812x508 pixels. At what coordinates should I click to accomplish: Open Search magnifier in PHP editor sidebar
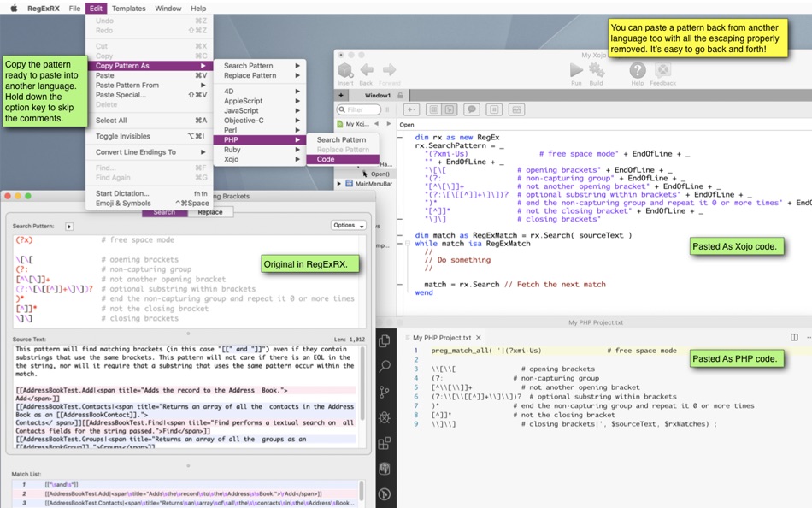click(385, 367)
